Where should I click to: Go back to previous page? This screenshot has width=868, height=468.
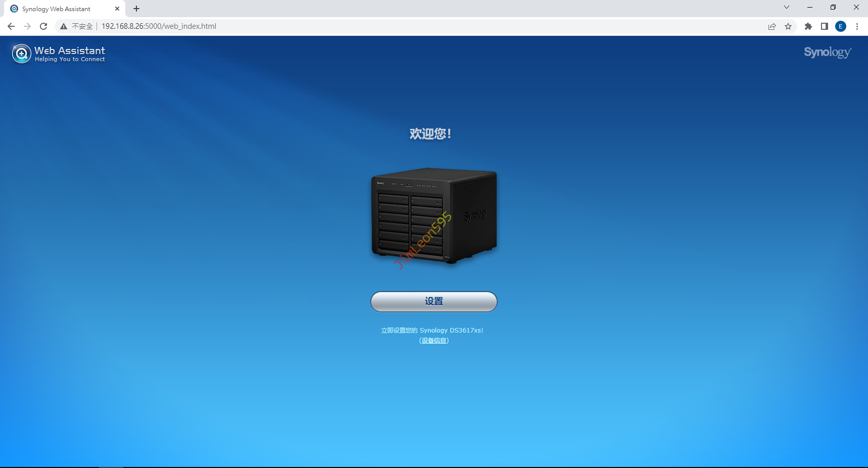pos(11,26)
